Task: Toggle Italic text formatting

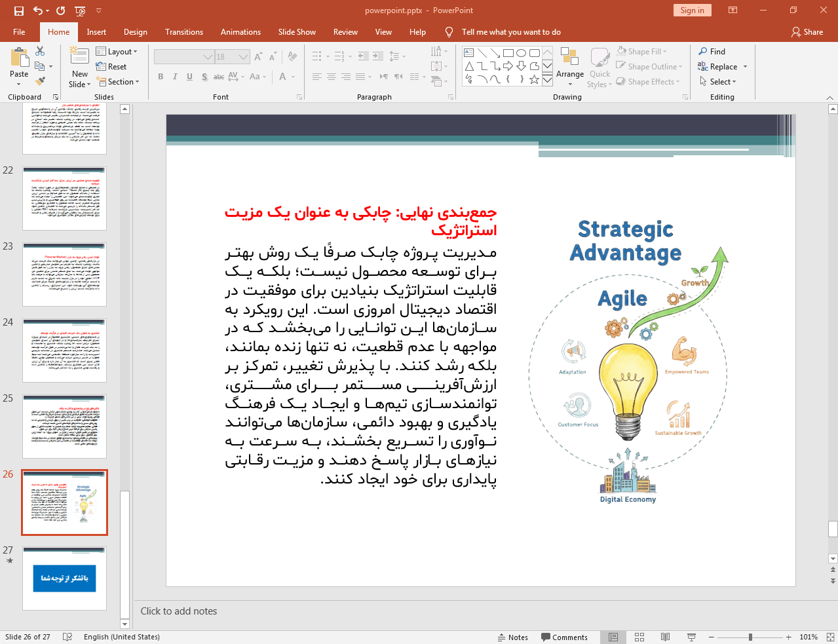Action: [175, 77]
